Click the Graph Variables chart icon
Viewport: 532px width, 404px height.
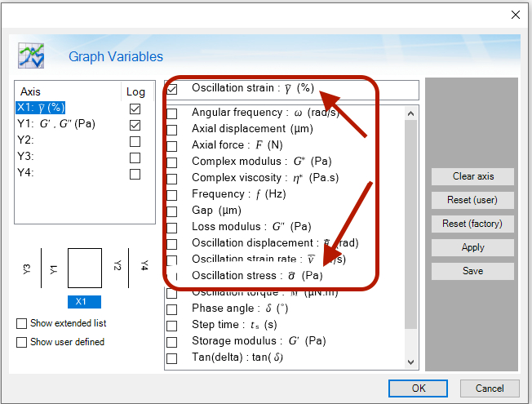pos(32,55)
